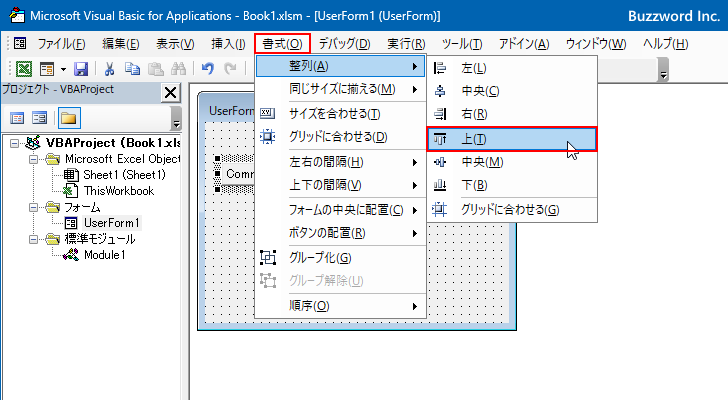Click the Copy toolbar icon
The image size is (728, 400).
click(132, 69)
